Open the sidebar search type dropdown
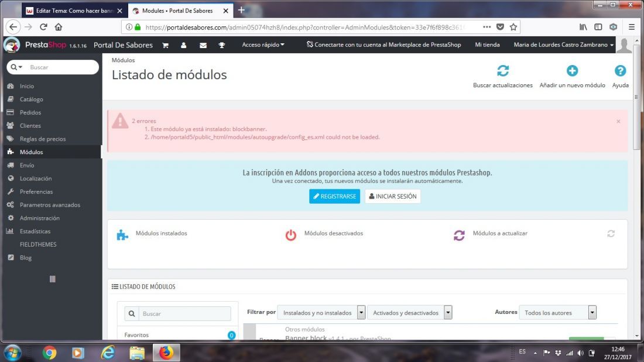Screen dimensions: 644x362 point(17,67)
